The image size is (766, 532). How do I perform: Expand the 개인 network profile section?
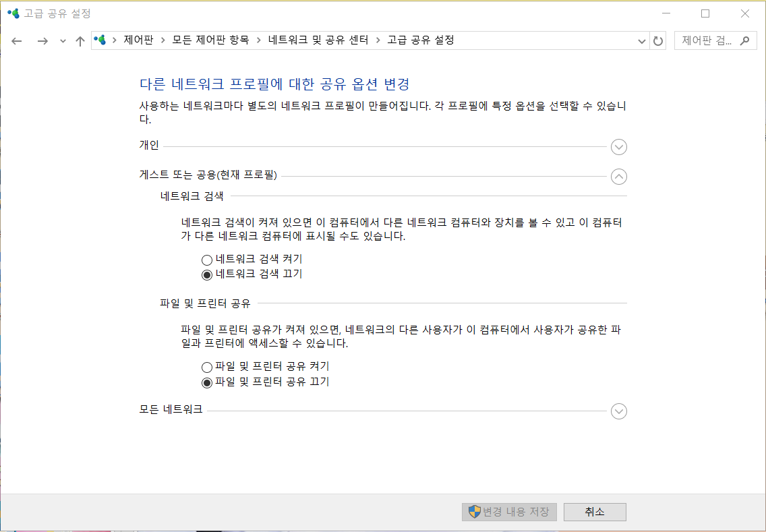618,146
